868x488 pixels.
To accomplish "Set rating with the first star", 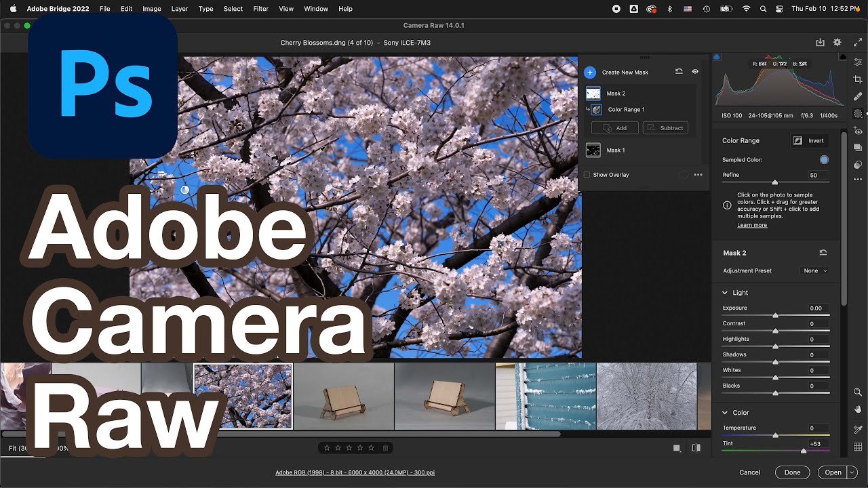I will click(x=327, y=448).
